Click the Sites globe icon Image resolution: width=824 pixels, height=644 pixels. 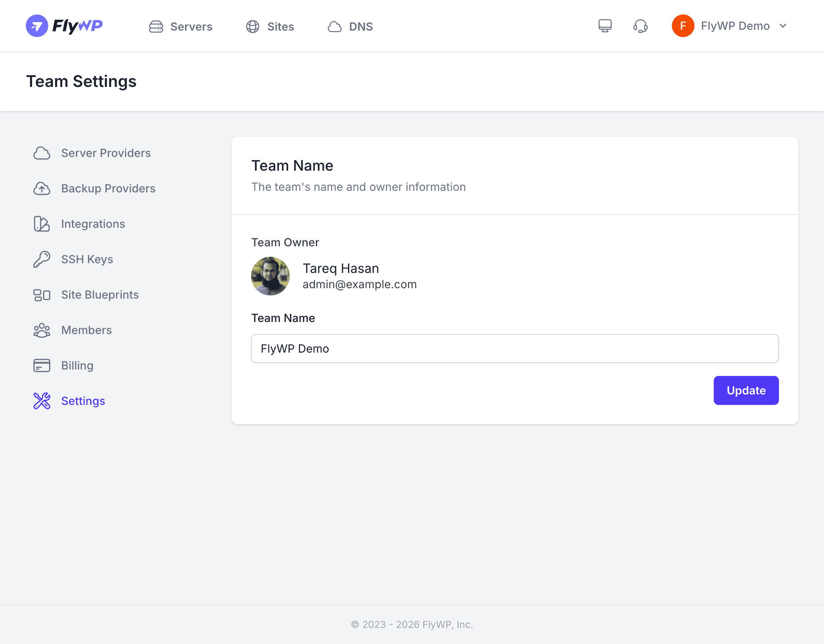[x=253, y=27]
